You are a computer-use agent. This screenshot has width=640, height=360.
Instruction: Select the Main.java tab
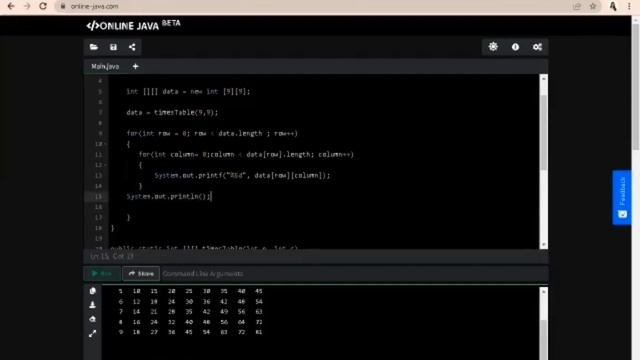pyautogui.click(x=105, y=66)
